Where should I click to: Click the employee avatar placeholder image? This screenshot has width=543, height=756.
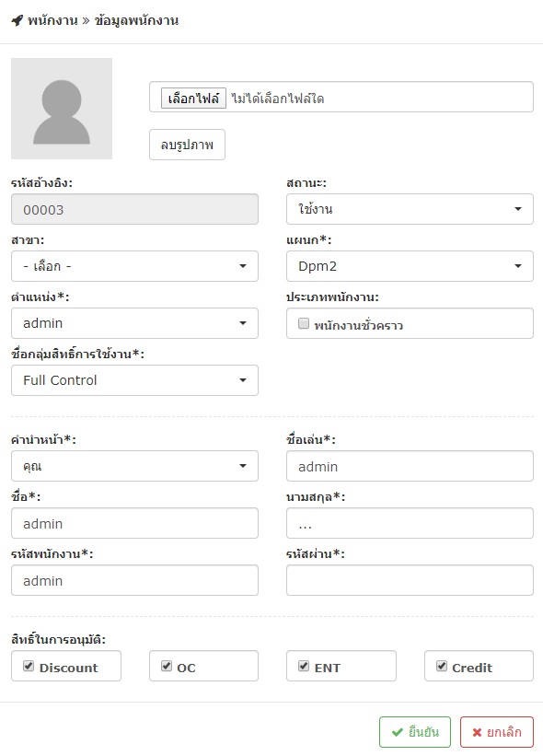[62, 109]
